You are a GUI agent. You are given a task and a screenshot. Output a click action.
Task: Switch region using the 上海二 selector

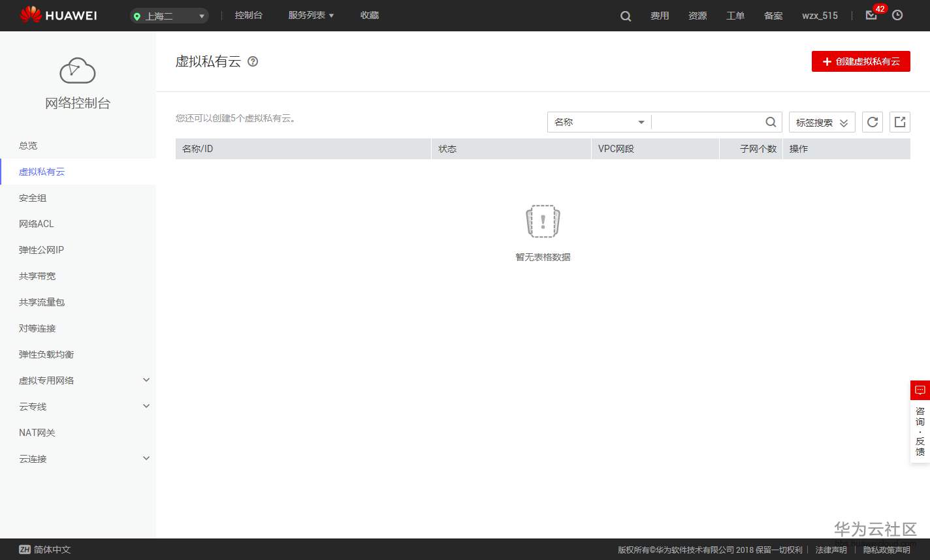click(x=168, y=15)
